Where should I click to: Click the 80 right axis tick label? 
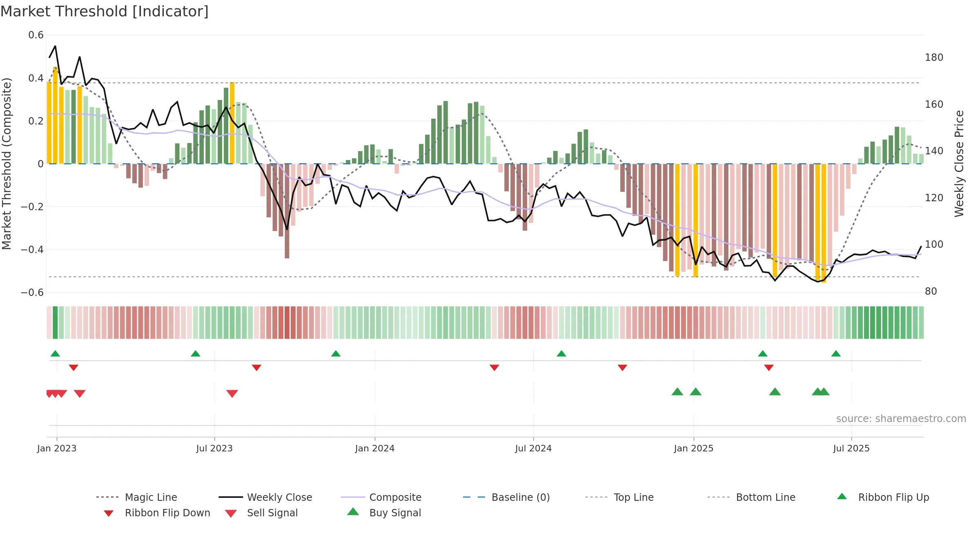click(x=931, y=291)
